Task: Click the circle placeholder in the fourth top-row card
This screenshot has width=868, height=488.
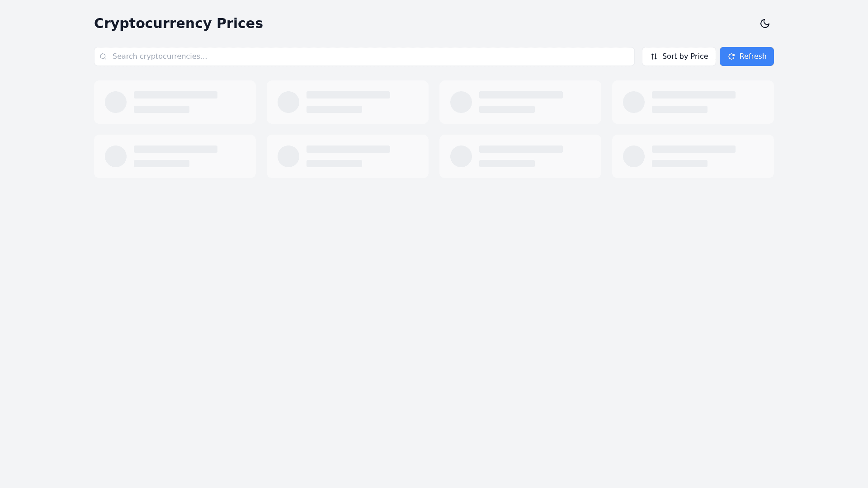Action: [634, 102]
